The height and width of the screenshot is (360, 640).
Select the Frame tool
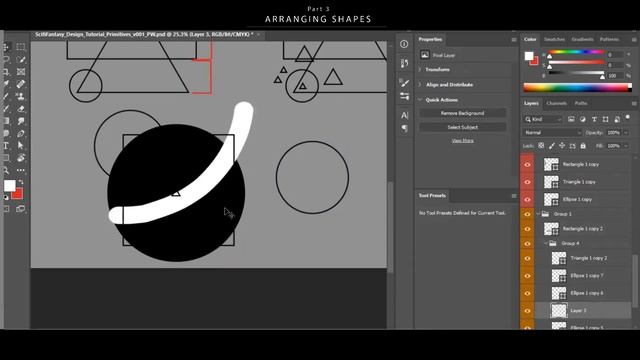pyautogui.click(x=20, y=72)
